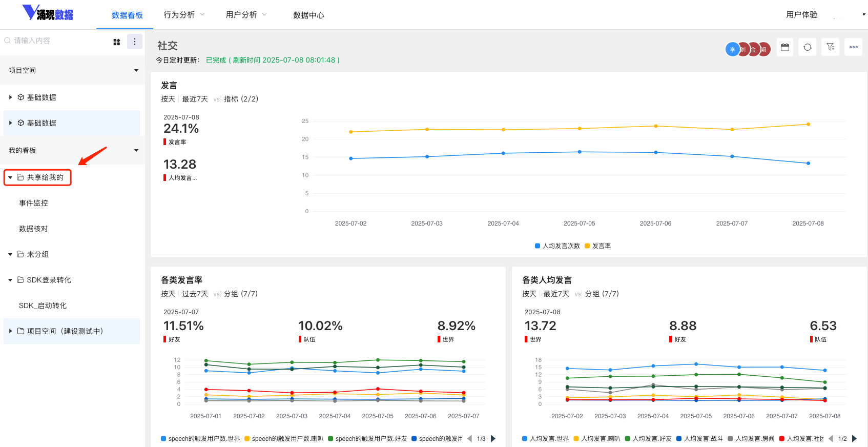868x447 pixels.
Task: Click 指标 (2/2) in 发言 card
Action: tap(241, 99)
